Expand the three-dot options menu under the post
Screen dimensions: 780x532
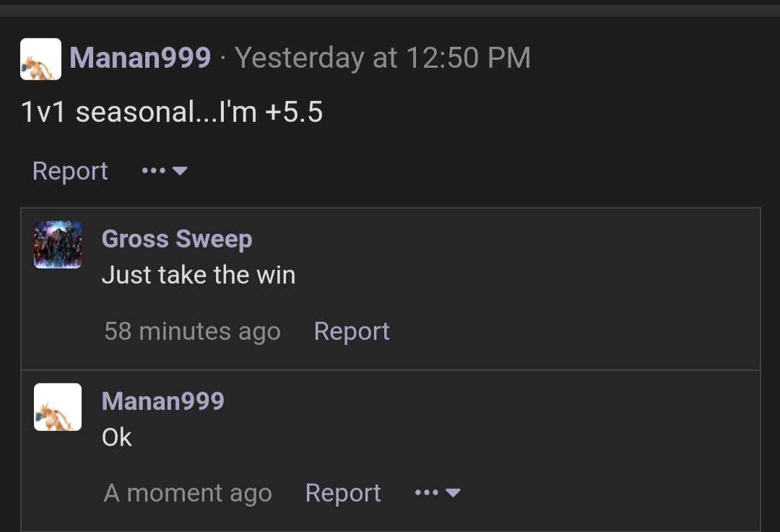pos(154,170)
